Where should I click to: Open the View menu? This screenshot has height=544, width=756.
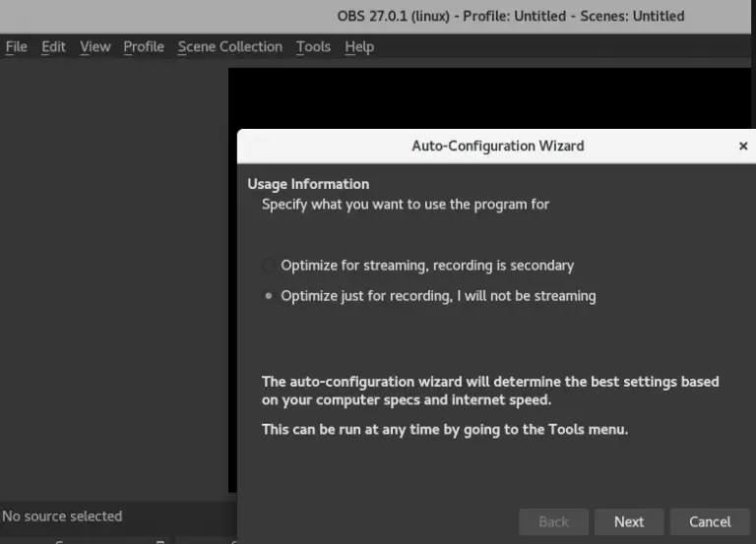pyautogui.click(x=94, y=47)
